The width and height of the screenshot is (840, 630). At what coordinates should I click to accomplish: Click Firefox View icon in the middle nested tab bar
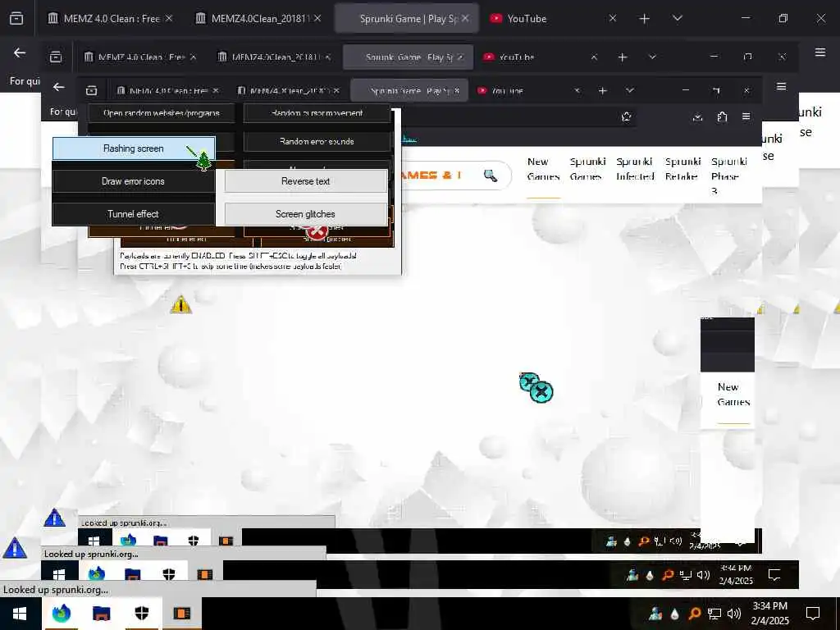click(56, 57)
